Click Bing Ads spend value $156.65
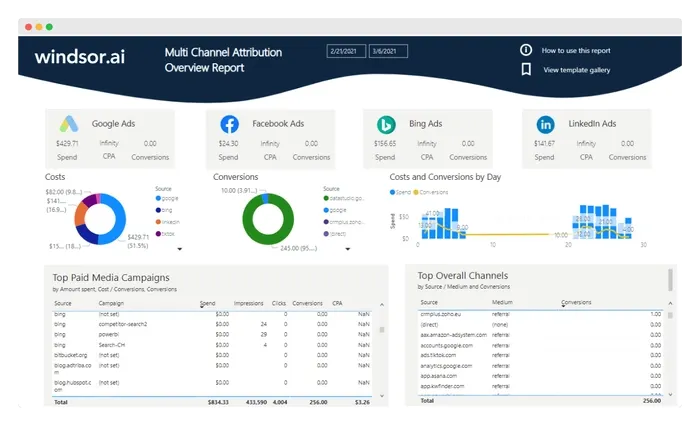The height and width of the screenshot is (426, 700). pyautogui.click(x=385, y=143)
